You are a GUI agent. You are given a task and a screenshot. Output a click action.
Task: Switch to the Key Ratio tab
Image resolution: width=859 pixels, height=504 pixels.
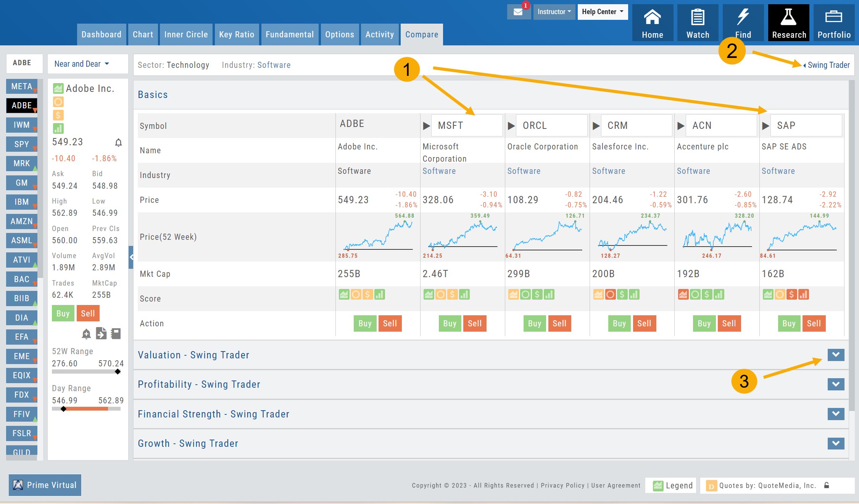coord(237,35)
